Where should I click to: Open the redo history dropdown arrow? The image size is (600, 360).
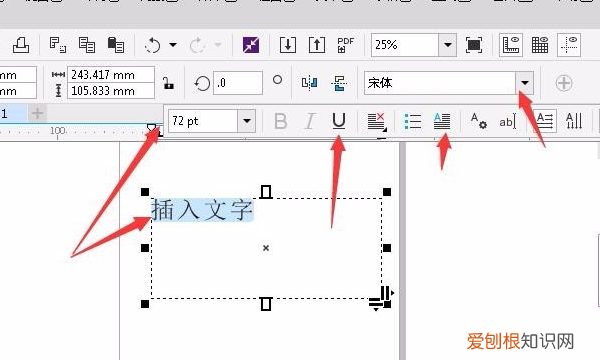[218, 45]
